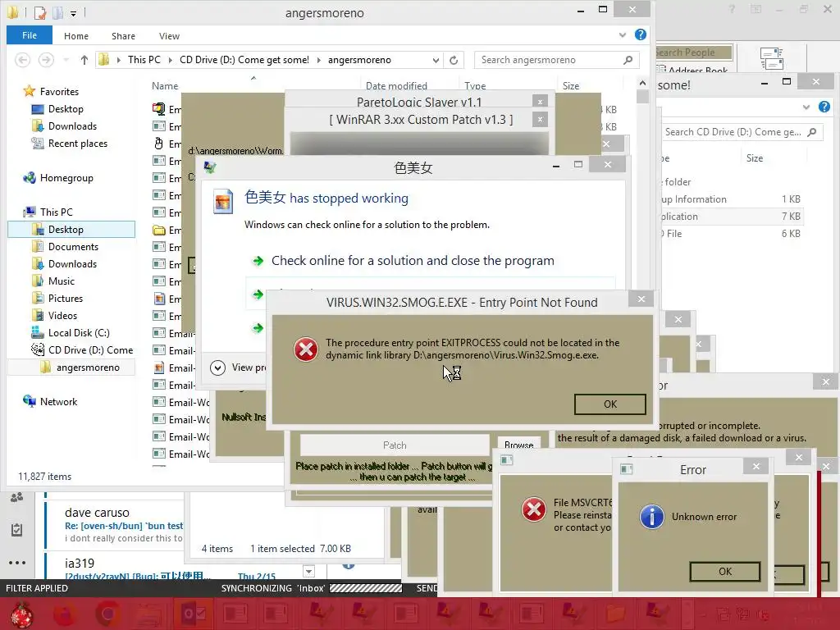Open People view in Outlook sidebar

coord(16,497)
